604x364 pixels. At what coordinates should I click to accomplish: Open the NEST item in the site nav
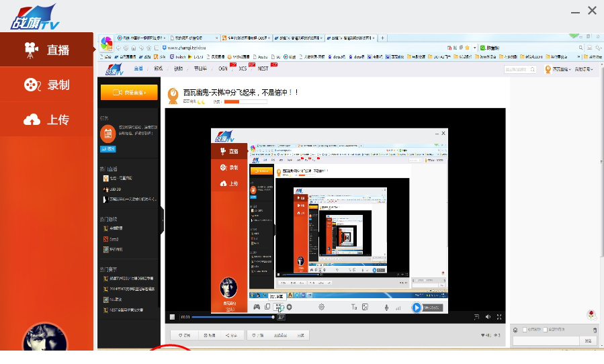click(263, 69)
